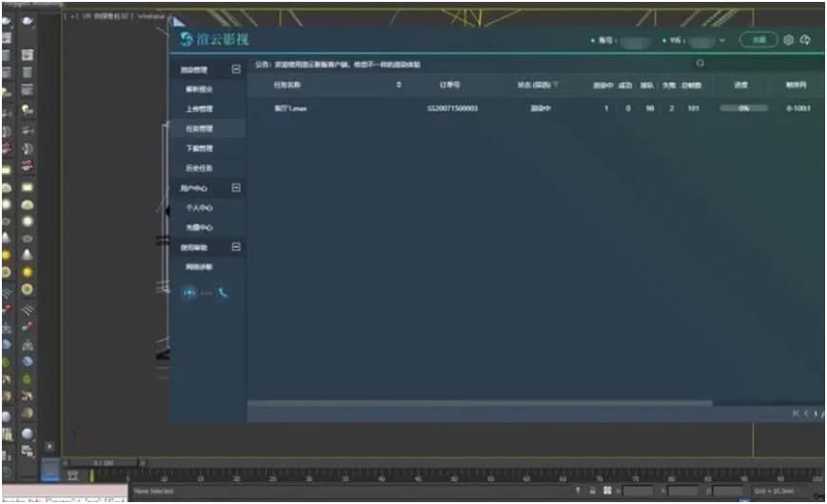Step time slider back with left arrow
Image resolution: width=827 pixels, height=504 pixels.
coord(66,463)
